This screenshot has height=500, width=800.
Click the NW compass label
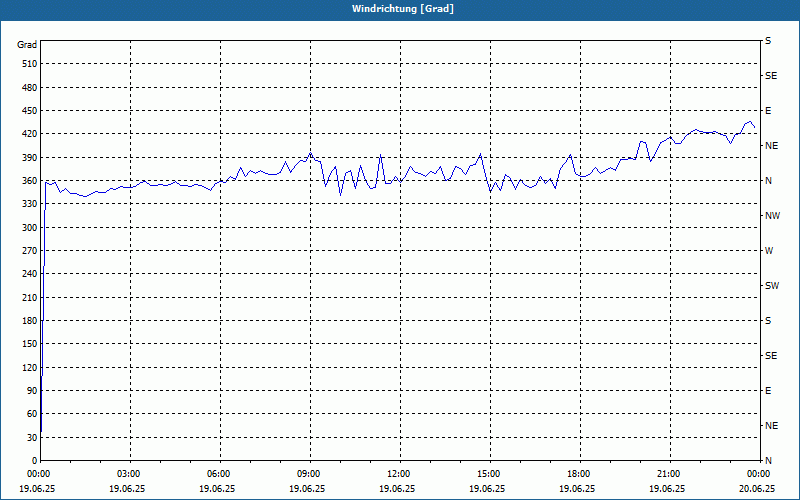click(772, 216)
